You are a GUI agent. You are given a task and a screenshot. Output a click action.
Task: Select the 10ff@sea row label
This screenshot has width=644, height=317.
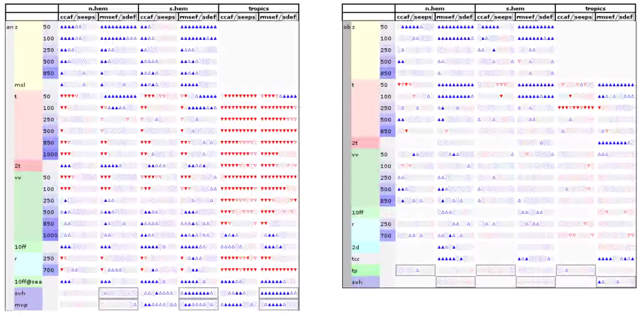pyautogui.click(x=28, y=281)
